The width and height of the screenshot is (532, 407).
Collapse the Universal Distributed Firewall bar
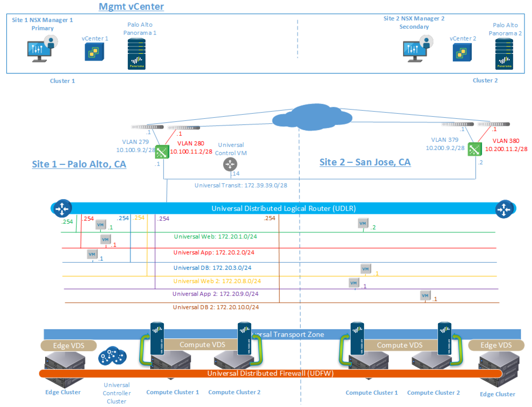click(x=271, y=374)
